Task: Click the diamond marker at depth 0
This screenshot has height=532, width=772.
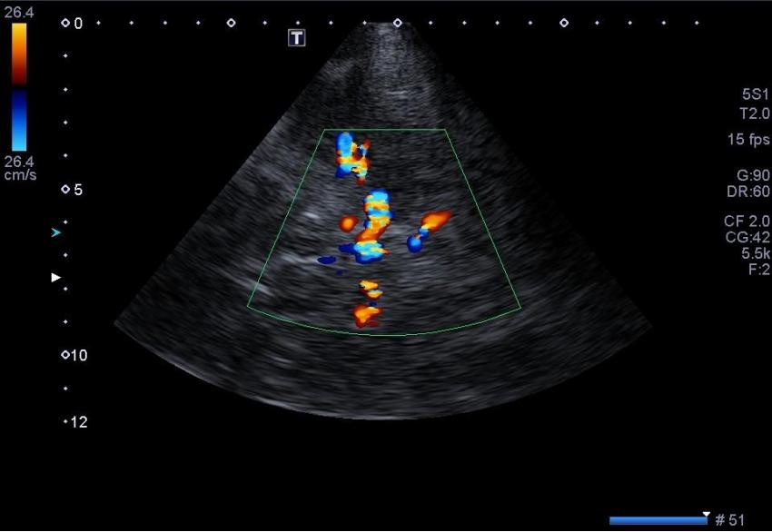Action: [65, 24]
